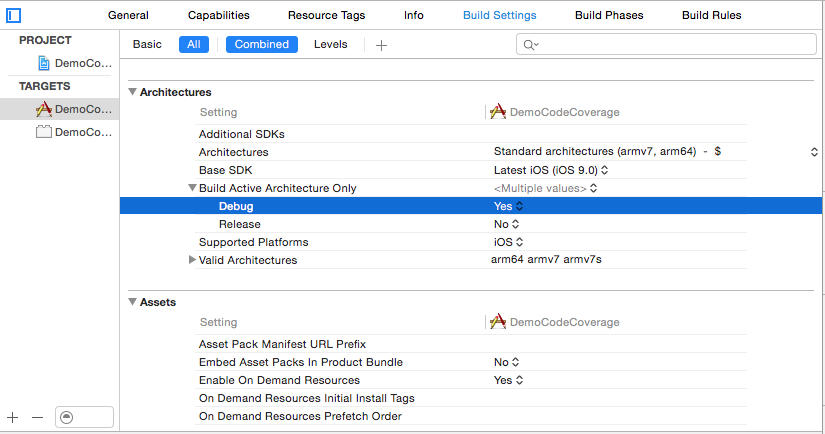This screenshot has height=434, width=825.
Task: Open the Capabilities tab
Action: (x=218, y=15)
